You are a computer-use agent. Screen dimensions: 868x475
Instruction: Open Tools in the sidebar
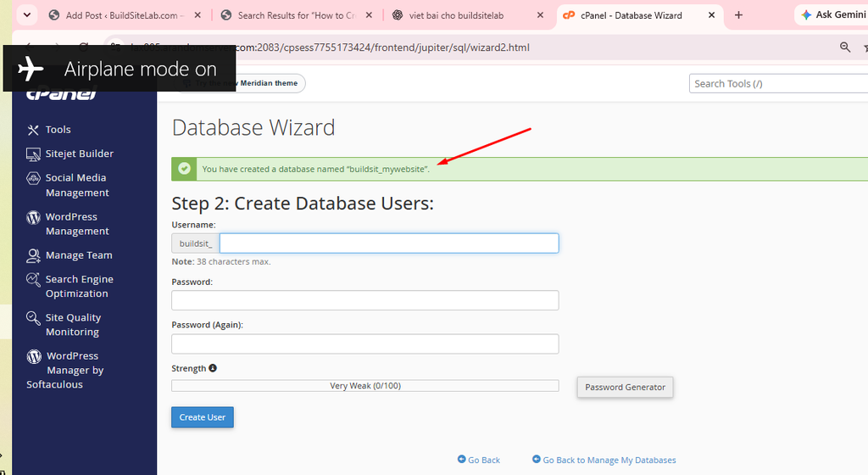pyautogui.click(x=58, y=130)
